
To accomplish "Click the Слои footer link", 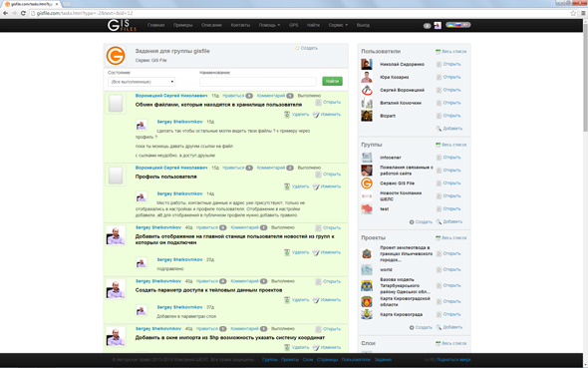I will [x=308, y=360].
